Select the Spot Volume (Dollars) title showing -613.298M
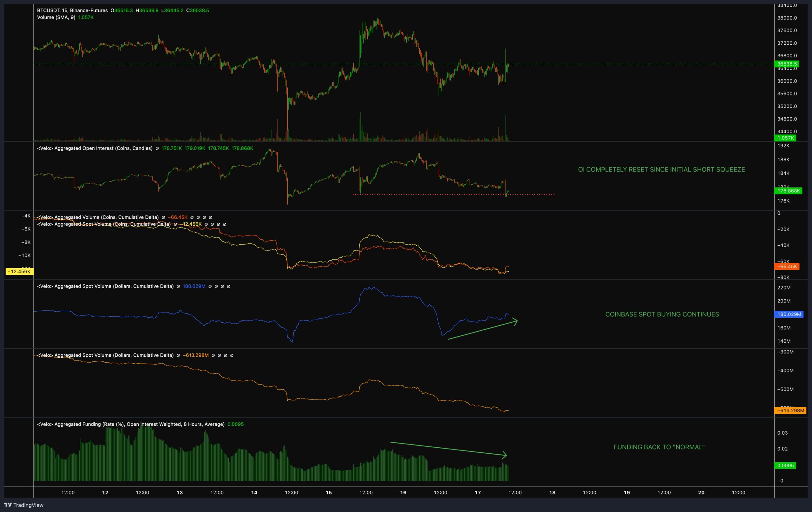Image resolution: width=812 pixels, height=512 pixels. click(x=105, y=355)
